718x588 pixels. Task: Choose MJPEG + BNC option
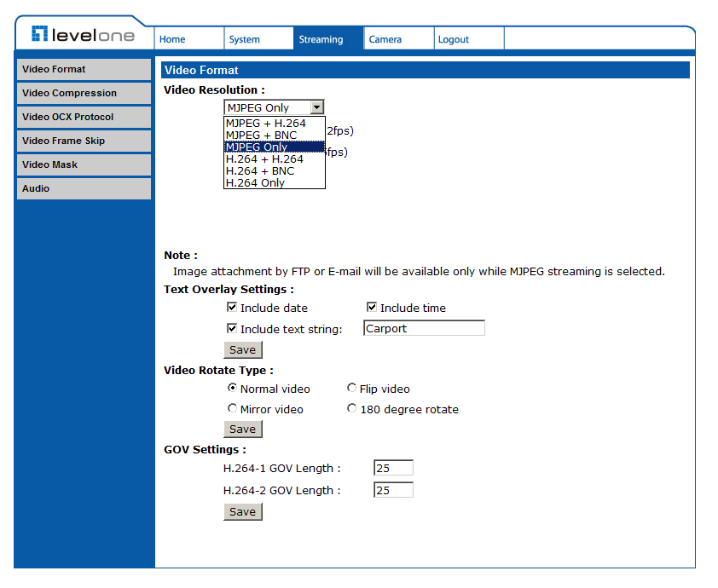point(275,135)
